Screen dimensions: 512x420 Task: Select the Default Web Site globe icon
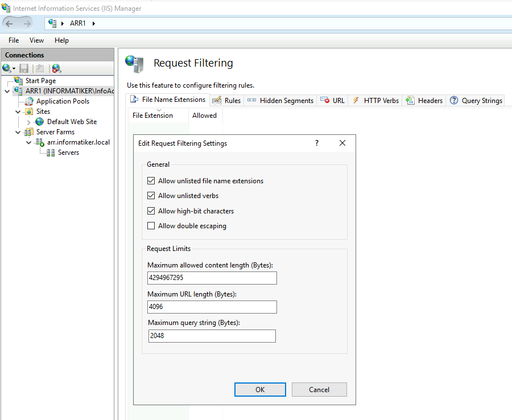pos(39,122)
